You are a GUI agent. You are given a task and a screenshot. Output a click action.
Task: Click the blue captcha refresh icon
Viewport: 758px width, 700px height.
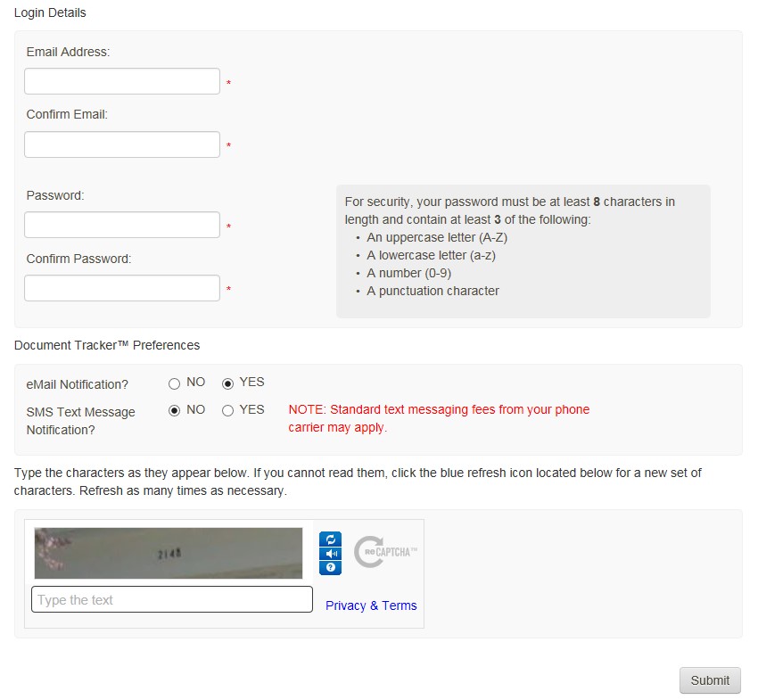point(330,539)
